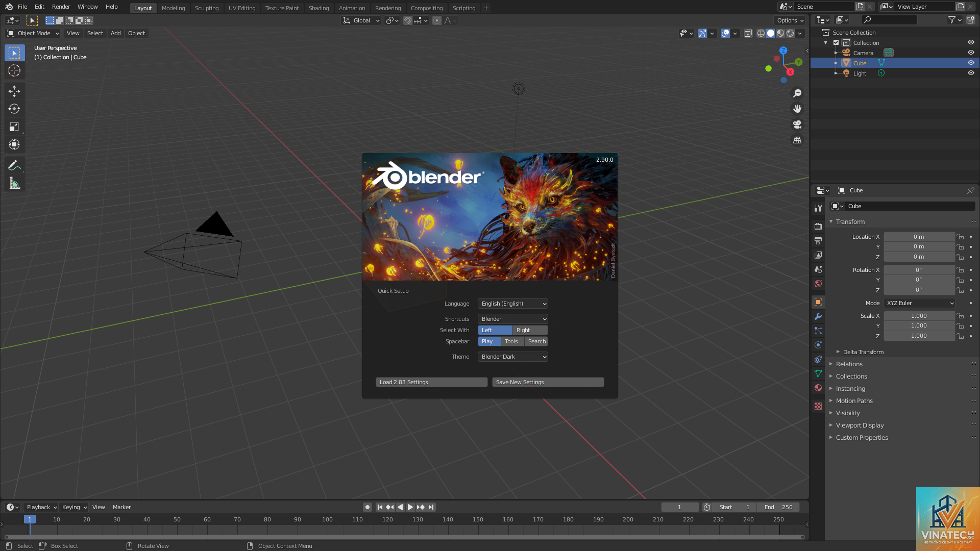The image size is (980, 551).
Task: Expand the Viewport Display panel
Action: coord(860,425)
